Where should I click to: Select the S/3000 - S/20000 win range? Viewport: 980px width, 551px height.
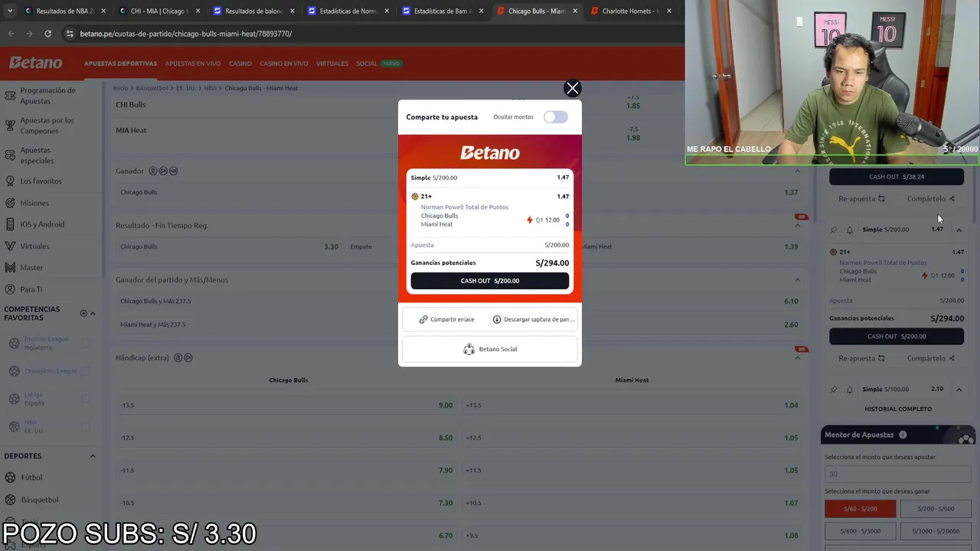pos(936,531)
